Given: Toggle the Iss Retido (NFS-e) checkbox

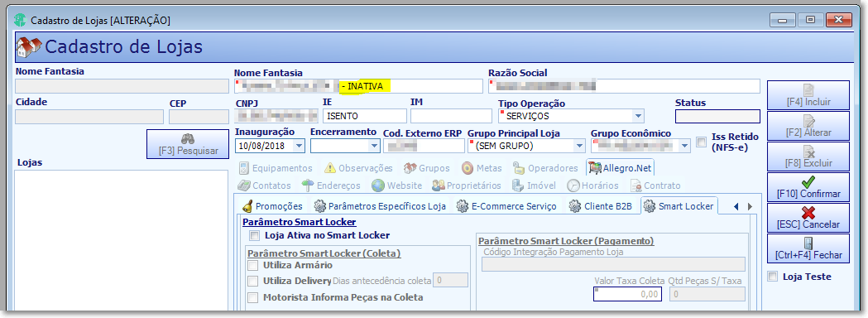Looking at the screenshot, I should click(x=702, y=142).
